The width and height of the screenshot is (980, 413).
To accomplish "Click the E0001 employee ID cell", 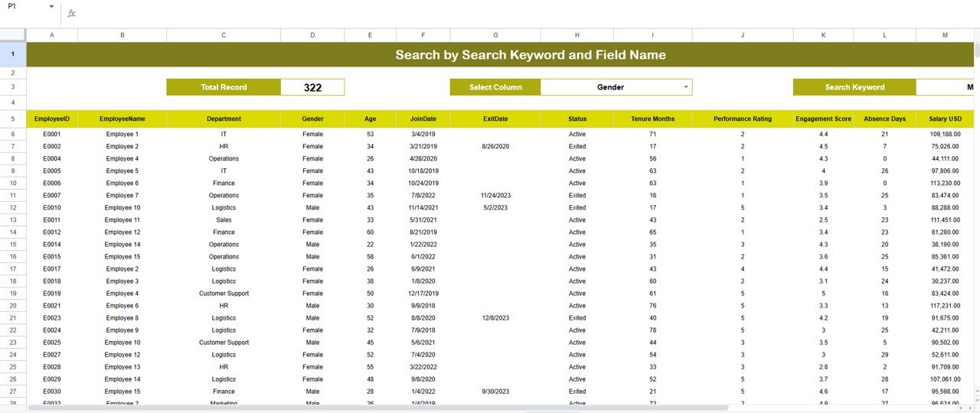I will 52,134.
